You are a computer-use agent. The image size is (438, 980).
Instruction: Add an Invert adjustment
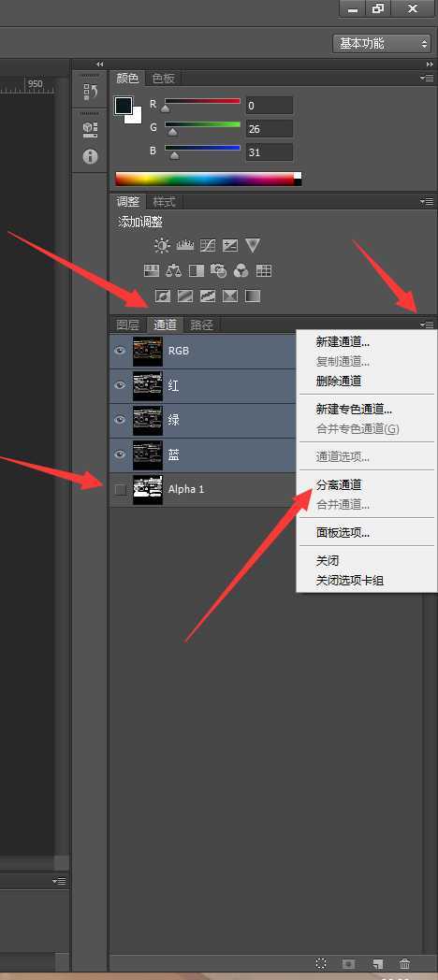click(x=162, y=295)
